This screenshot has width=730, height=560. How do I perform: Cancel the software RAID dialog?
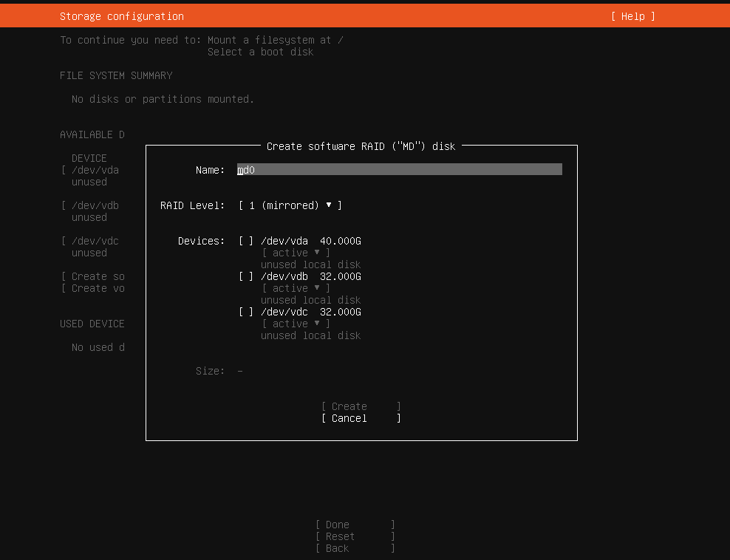point(361,418)
